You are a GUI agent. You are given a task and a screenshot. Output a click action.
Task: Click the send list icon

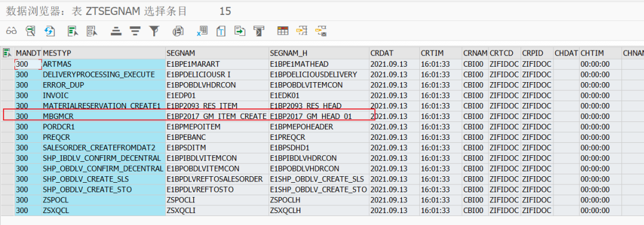tap(259, 31)
